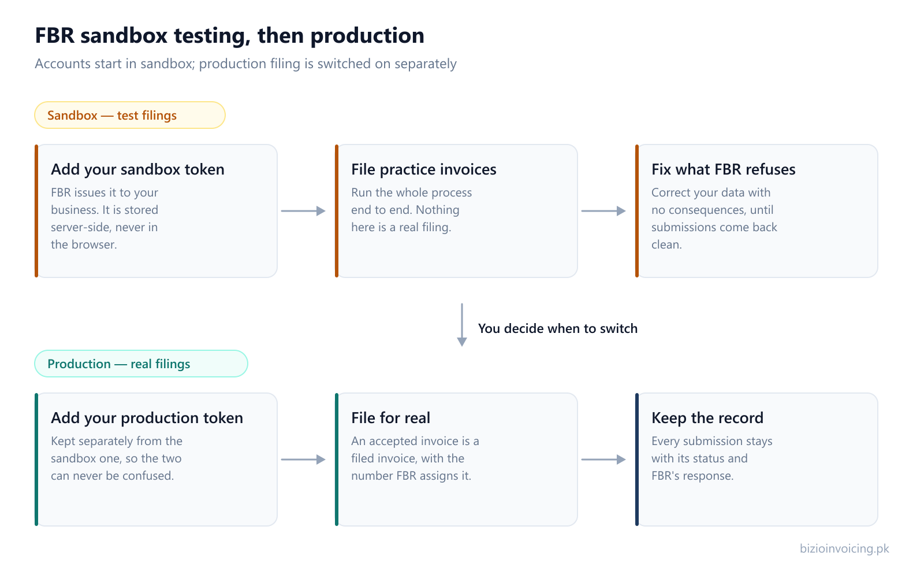Viewport: 924px width, 578px height.
Task: Click the 'FBR sandbox testing, then production' heading
Action: pos(230,36)
